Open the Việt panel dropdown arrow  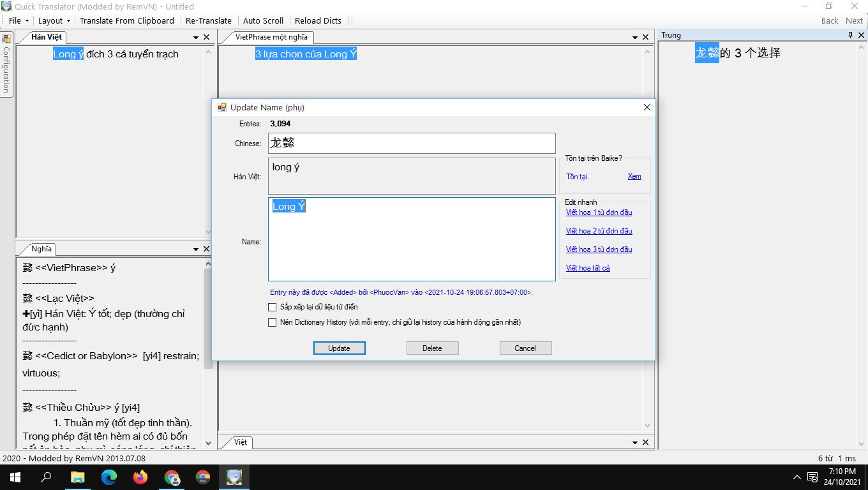(x=635, y=442)
